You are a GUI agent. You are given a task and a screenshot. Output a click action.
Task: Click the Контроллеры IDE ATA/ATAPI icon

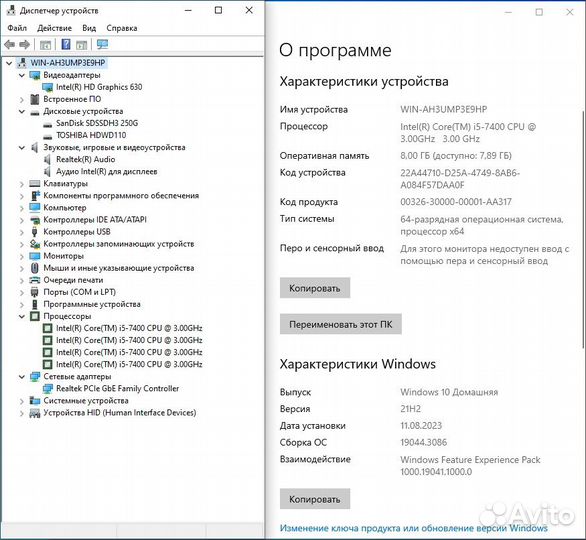click(35, 220)
